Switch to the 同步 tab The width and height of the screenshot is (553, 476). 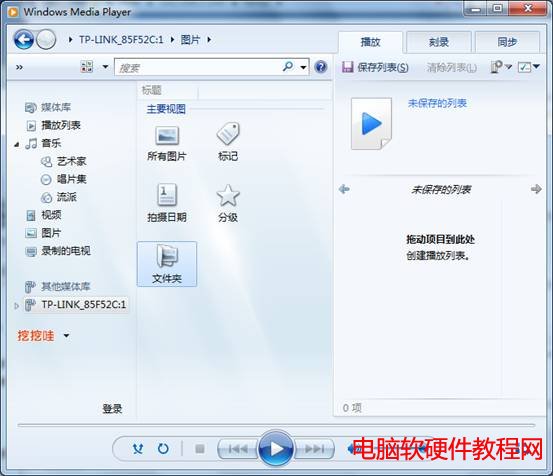point(507,42)
